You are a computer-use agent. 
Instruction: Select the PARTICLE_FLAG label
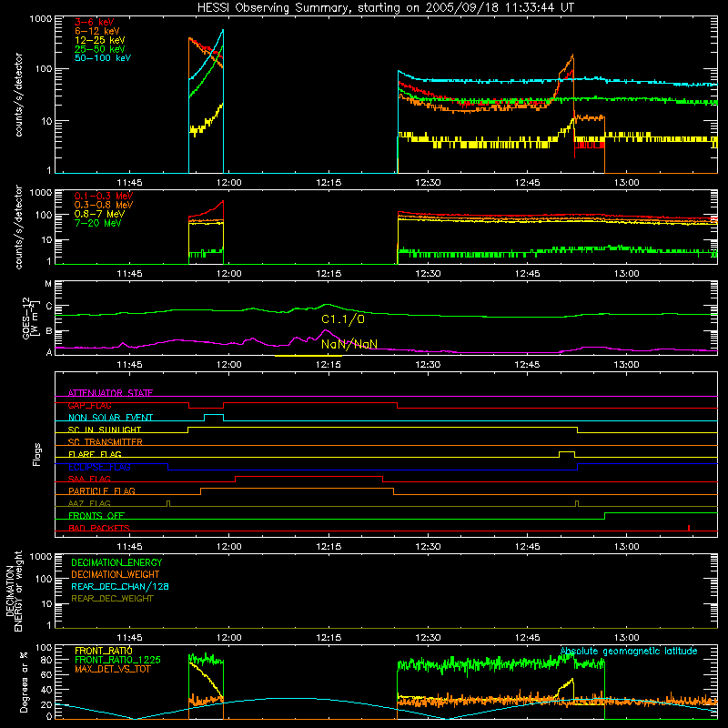[x=102, y=490]
